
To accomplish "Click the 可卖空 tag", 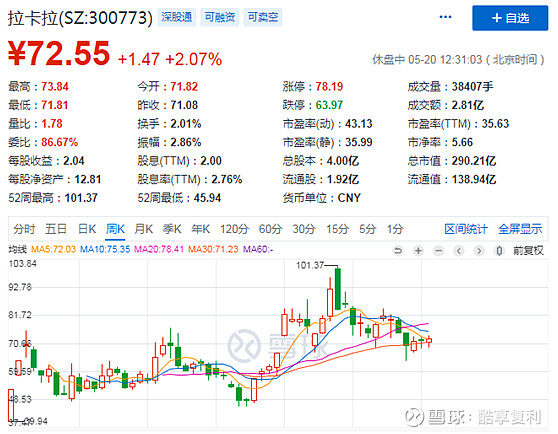I will pyautogui.click(x=263, y=17).
